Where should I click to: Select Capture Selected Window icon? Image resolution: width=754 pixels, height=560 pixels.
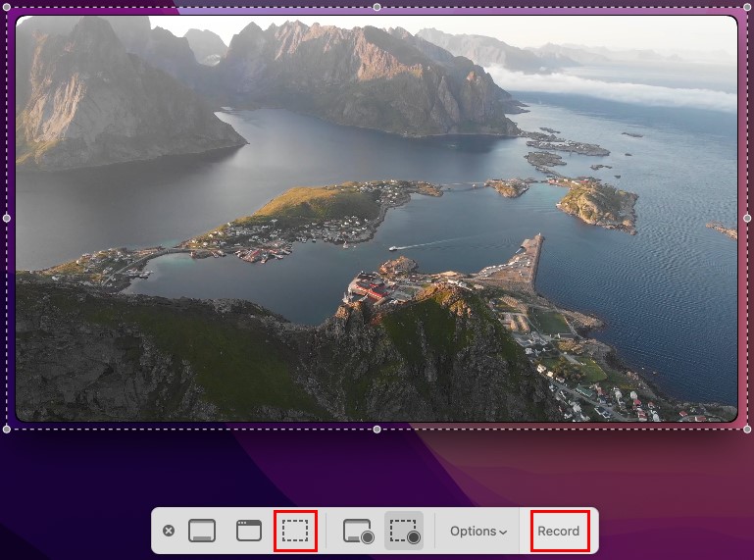click(249, 531)
